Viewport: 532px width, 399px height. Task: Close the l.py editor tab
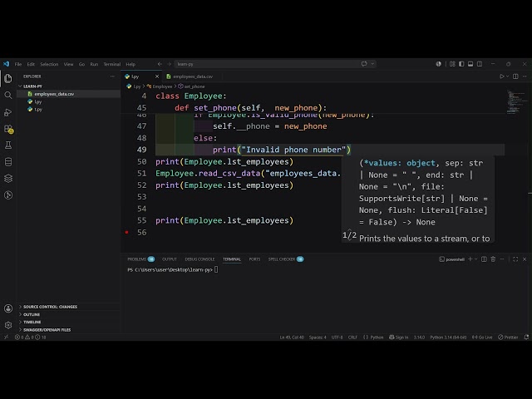(x=157, y=76)
